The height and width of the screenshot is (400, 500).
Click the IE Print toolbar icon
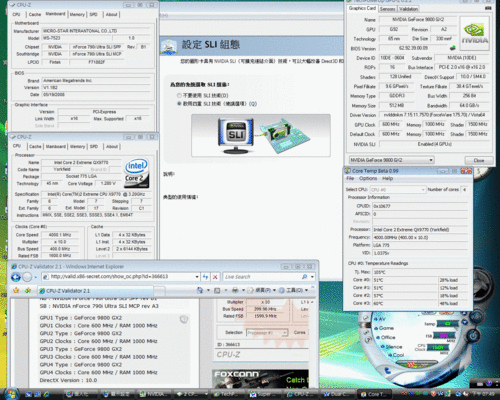tap(235, 290)
